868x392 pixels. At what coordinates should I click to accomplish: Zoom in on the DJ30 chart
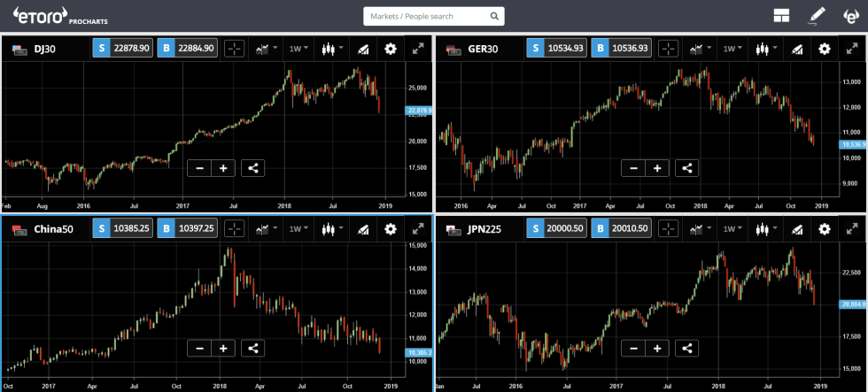click(x=222, y=168)
